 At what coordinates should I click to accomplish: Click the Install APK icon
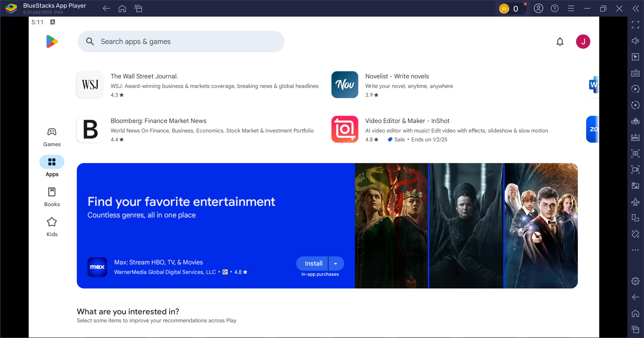[x=635, y=137]
